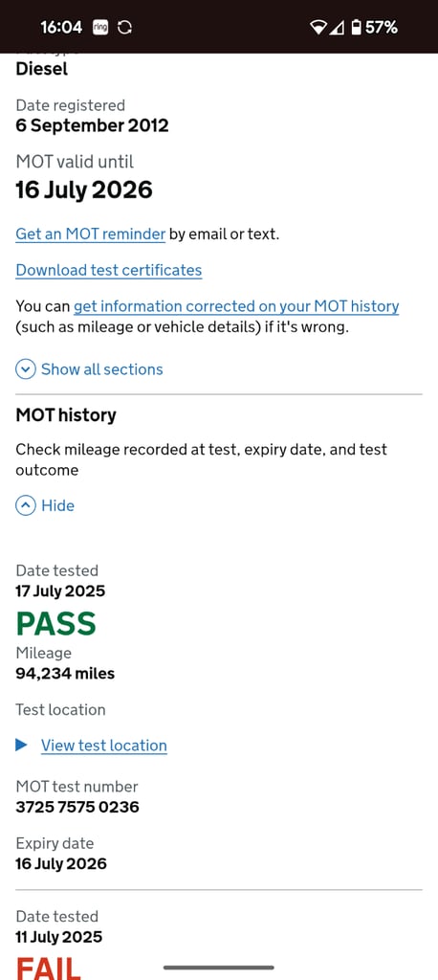
Task: Tap the green PASS result text
Action: pyautogui.click(x=56, y=624)
